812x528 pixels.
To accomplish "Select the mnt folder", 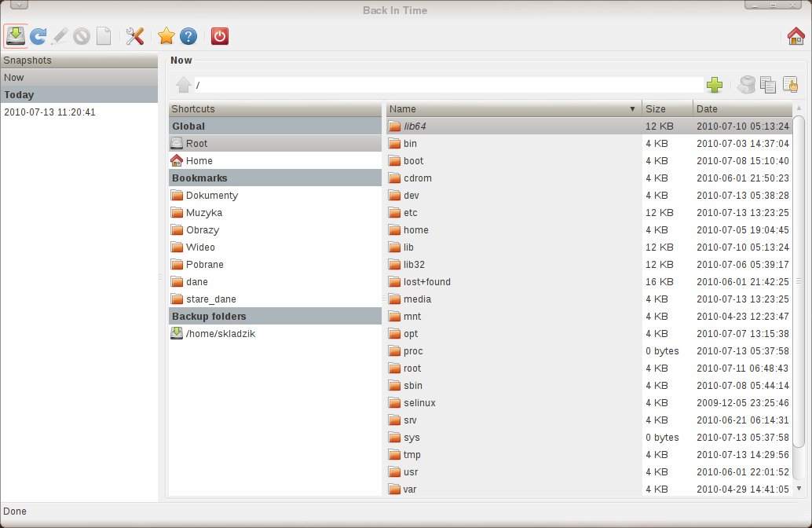I will click(x=589, y=316).
